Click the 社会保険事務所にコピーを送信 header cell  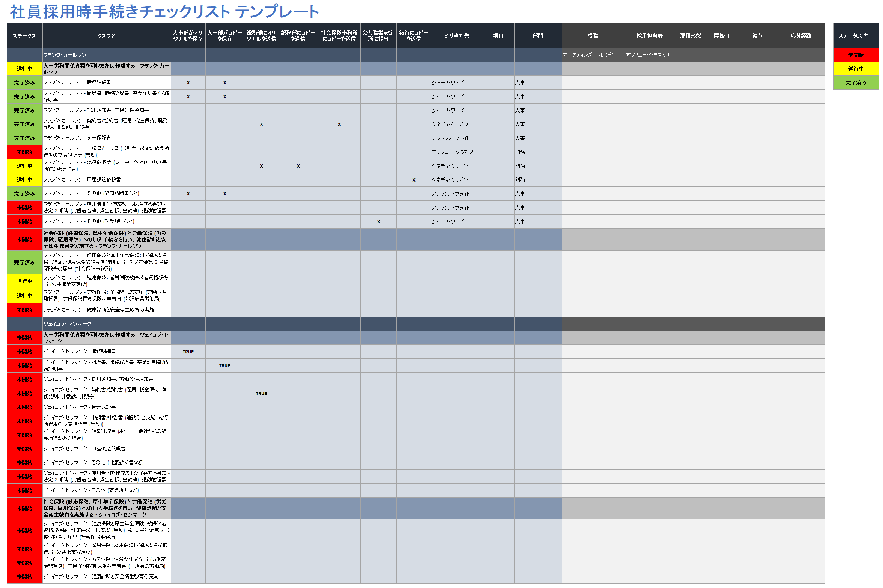(339, 36)
